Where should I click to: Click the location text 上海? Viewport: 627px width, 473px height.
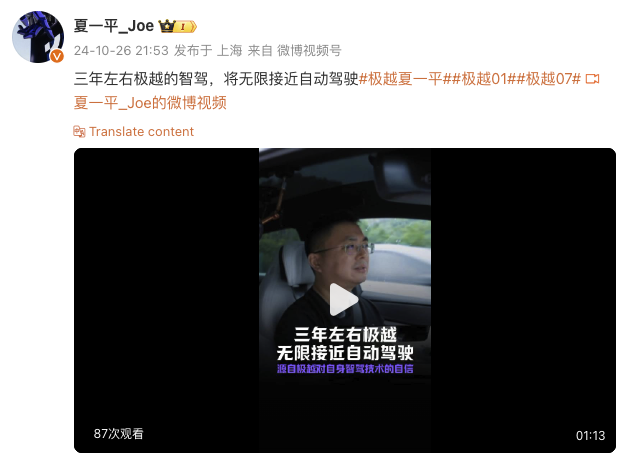tap(230, 50)
